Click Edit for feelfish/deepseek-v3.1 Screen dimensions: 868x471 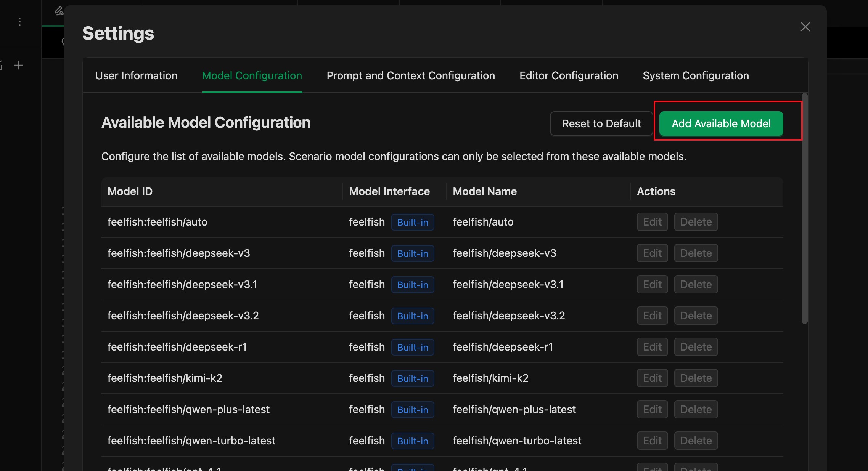[x=652, y=284]
